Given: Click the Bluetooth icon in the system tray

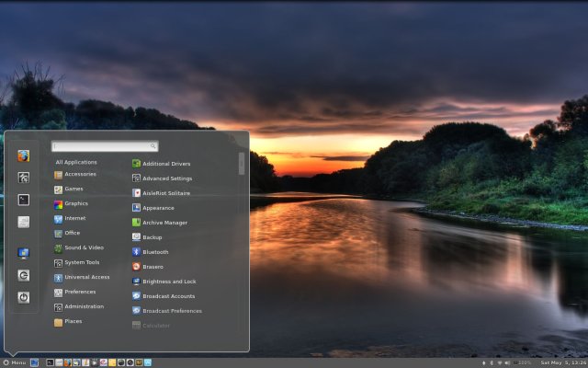Looking at the screenshot, I should pyautogui.click(x=492, y=362).
